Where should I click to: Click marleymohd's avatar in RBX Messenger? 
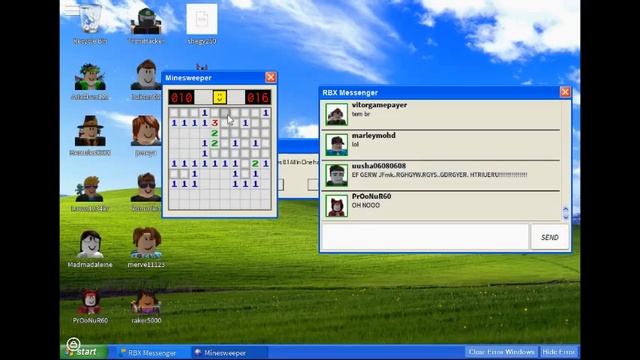click(336, 144)
